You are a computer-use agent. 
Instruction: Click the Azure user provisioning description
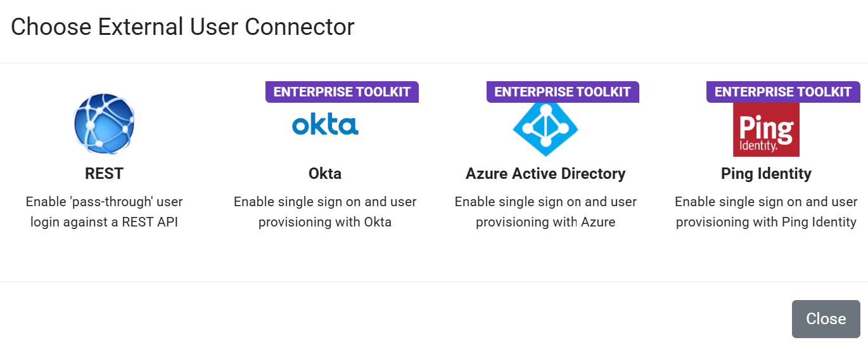point(546,212)
